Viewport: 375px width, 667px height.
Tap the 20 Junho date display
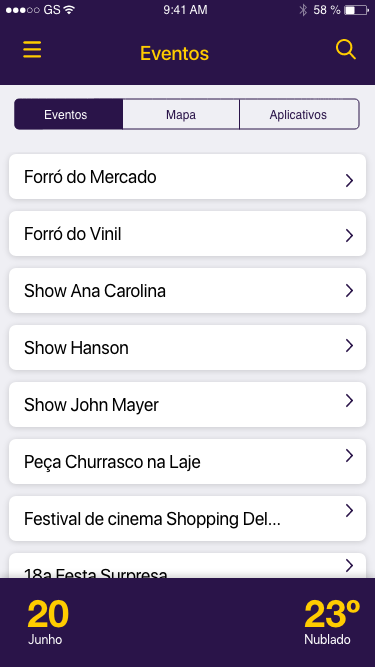point(48,622)
